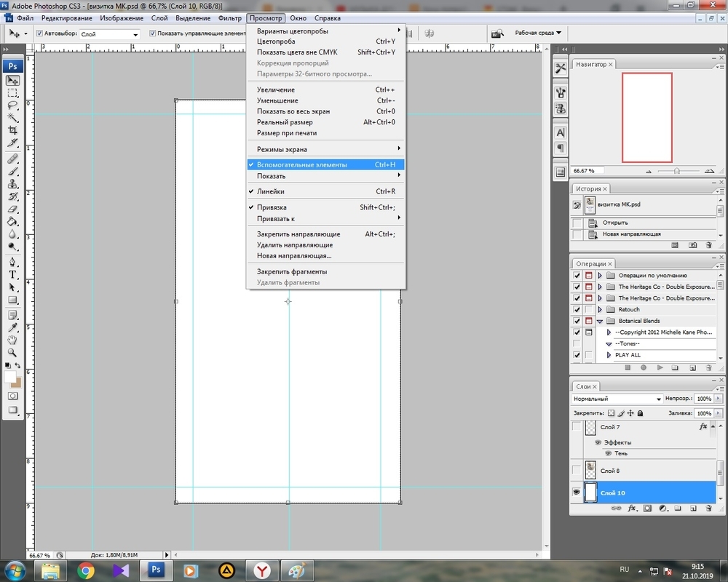Select the Clone Stamp tool

click(x=13, y=183)
